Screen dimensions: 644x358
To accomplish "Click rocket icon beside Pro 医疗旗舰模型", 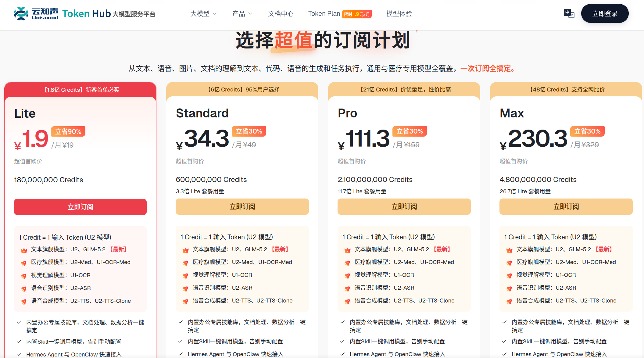I will tap(347, 263).
